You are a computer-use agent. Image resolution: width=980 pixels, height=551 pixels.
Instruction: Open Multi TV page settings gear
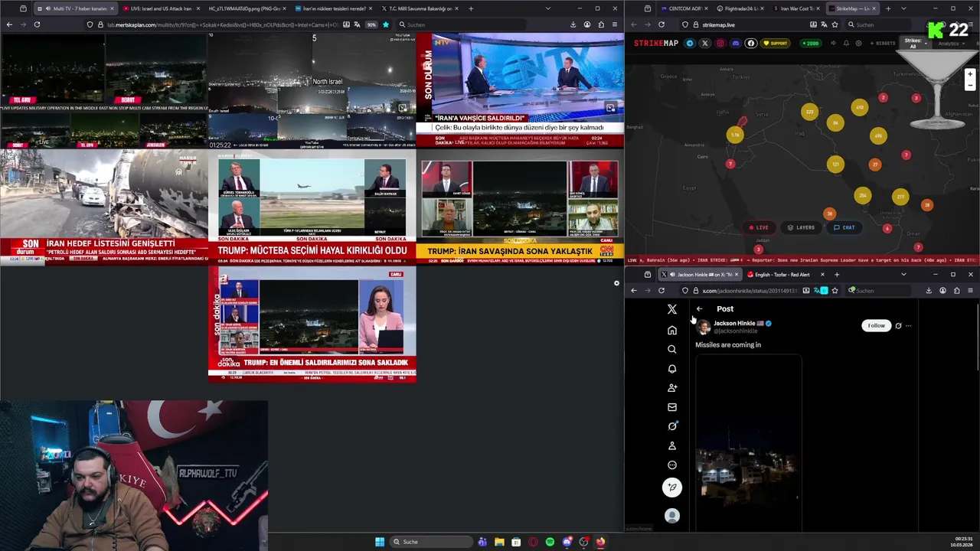(x=616, y=283)
